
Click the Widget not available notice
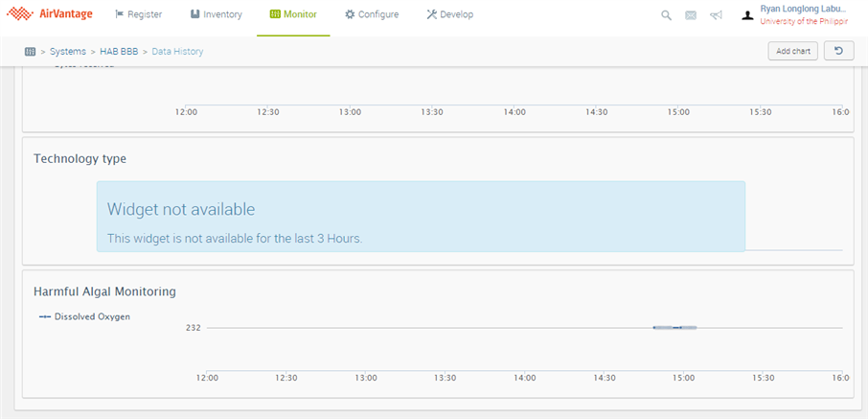click(x=421, y=217)
